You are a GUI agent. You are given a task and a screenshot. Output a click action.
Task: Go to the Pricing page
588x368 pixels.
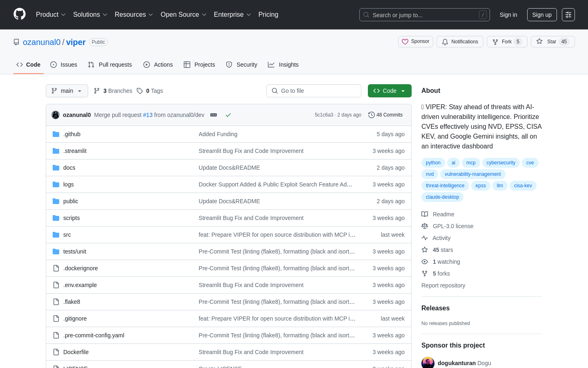point(268,15)
